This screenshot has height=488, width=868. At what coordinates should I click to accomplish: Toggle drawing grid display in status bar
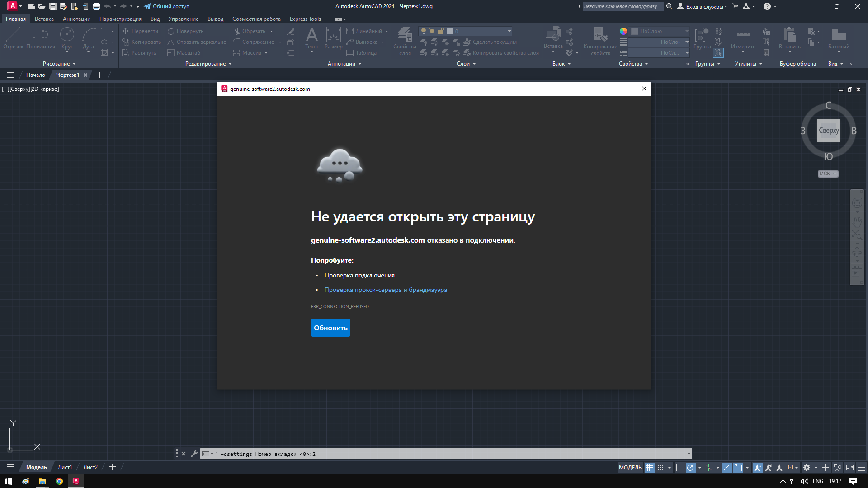649,468
